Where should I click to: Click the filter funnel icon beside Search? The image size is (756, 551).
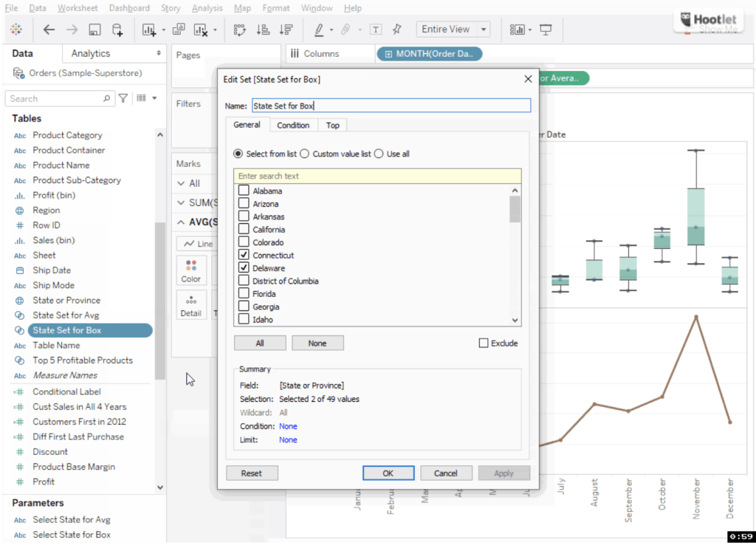123,98
